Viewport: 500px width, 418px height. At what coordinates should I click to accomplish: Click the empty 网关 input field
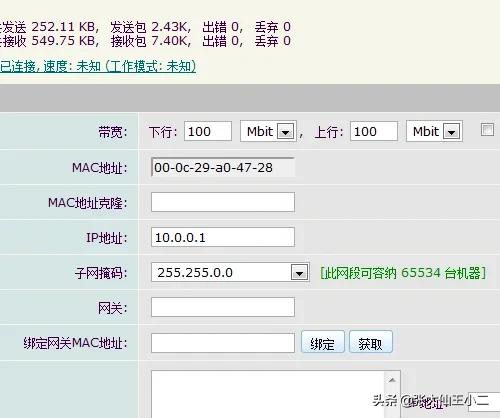223,307
